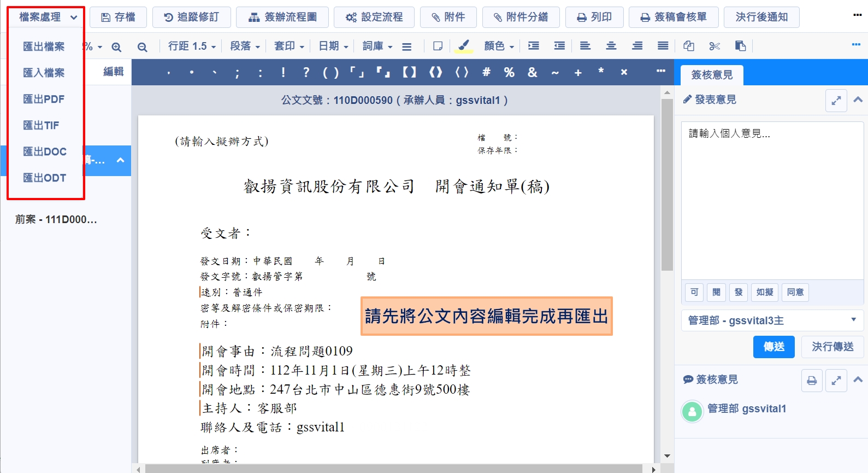This screenshot has width=868, height=473.
Task: Center align the text
Action: click(611, 46)
